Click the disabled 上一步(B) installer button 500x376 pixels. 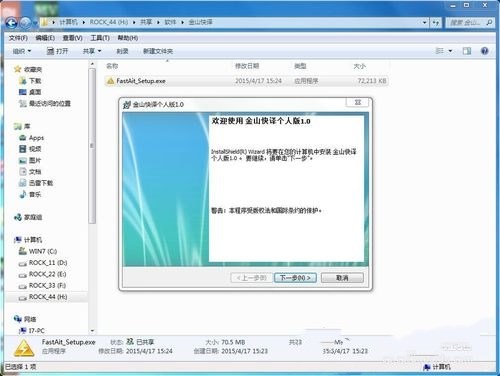[252, 278]
